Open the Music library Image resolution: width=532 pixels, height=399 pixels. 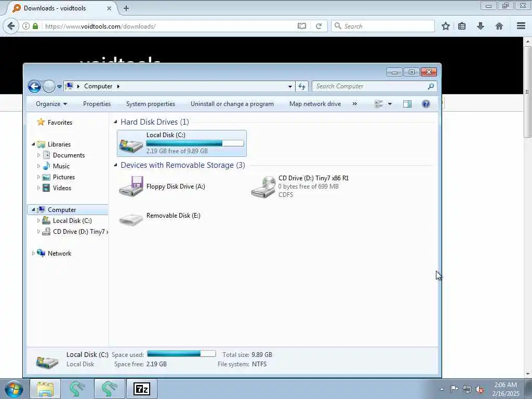tap(61, 166)
